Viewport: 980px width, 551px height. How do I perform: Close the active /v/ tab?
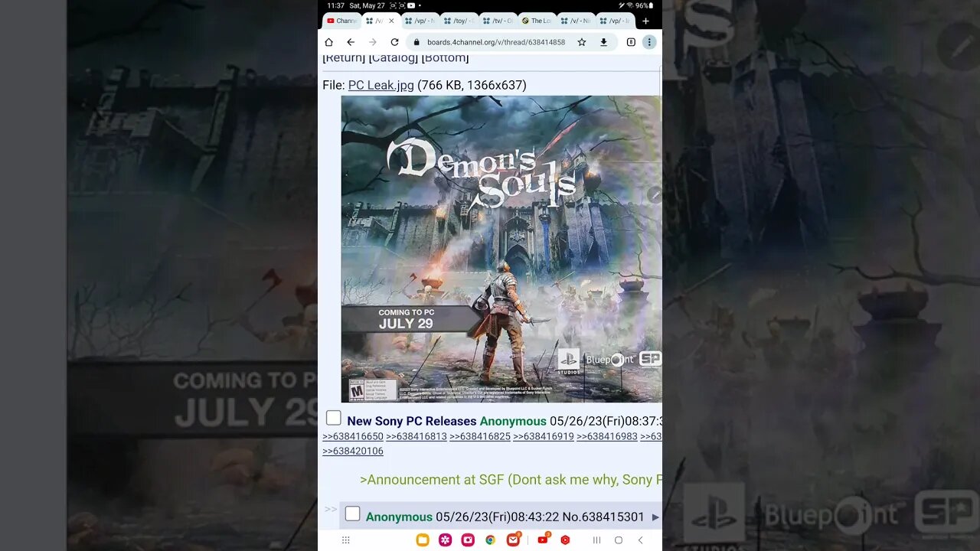pyautogui.click(x=392, y=21)
